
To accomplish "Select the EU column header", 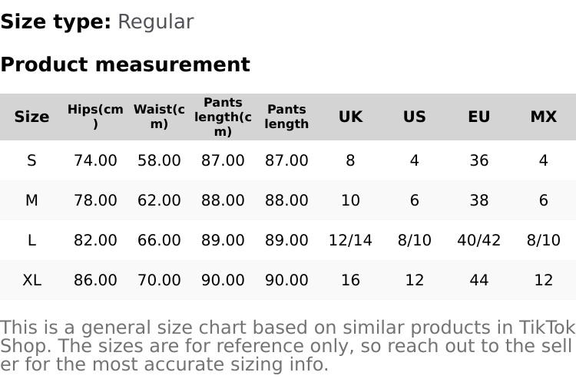I will pos(478,117).
